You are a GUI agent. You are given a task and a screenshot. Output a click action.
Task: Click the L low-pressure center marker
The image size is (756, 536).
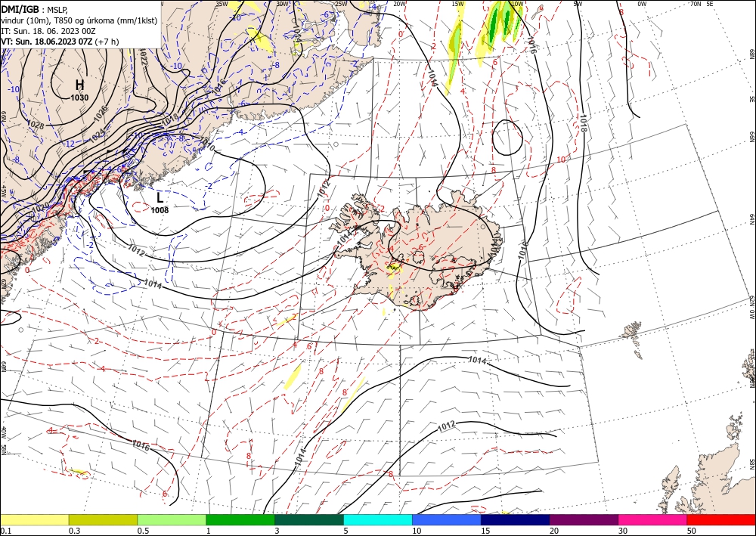[x=160, y=197]
